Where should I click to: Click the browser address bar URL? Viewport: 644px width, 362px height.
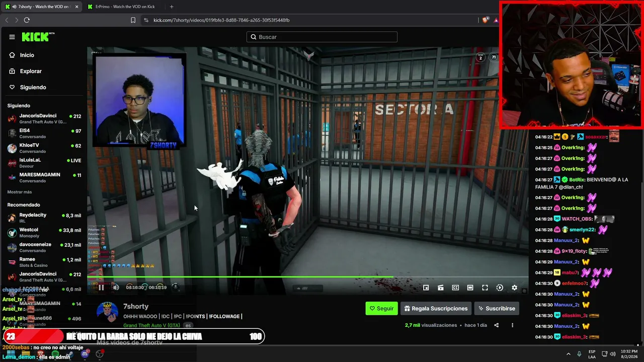[x=221, y=20]
